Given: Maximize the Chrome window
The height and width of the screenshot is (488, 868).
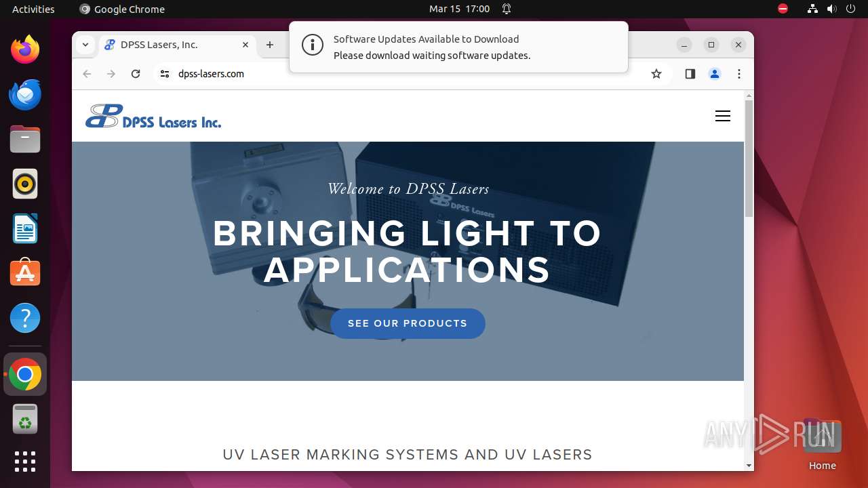Looking at the screenshot, I should [x=711, y=45].
